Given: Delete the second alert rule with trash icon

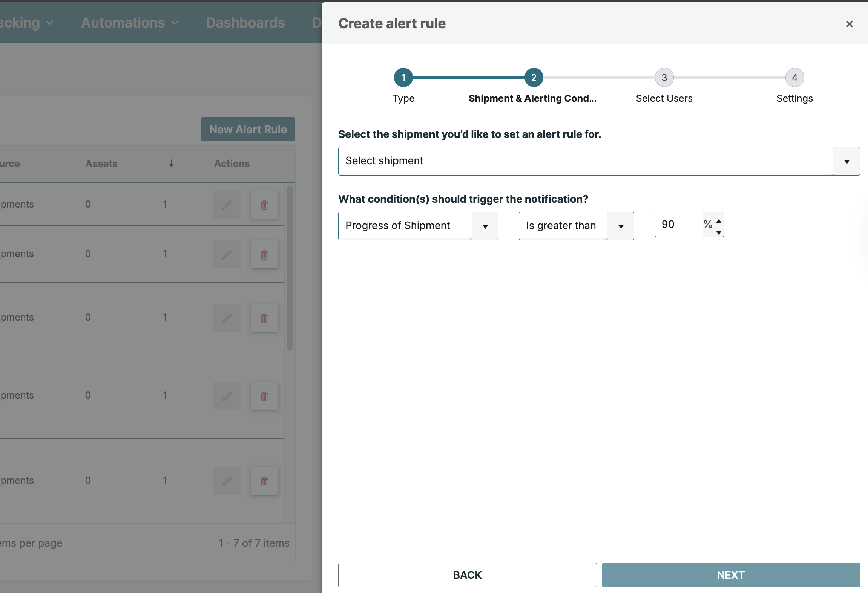Looking at the screenshot, I should point(264,254).
